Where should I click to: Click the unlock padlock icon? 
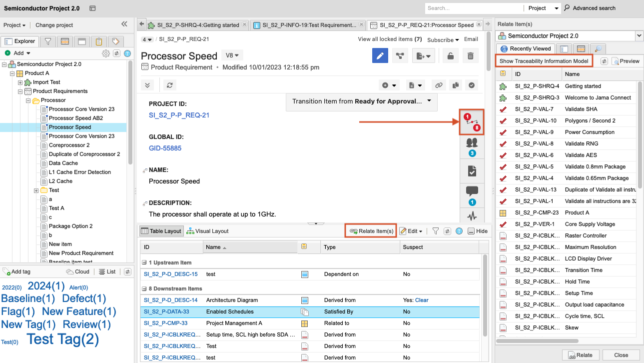point(450,56)
